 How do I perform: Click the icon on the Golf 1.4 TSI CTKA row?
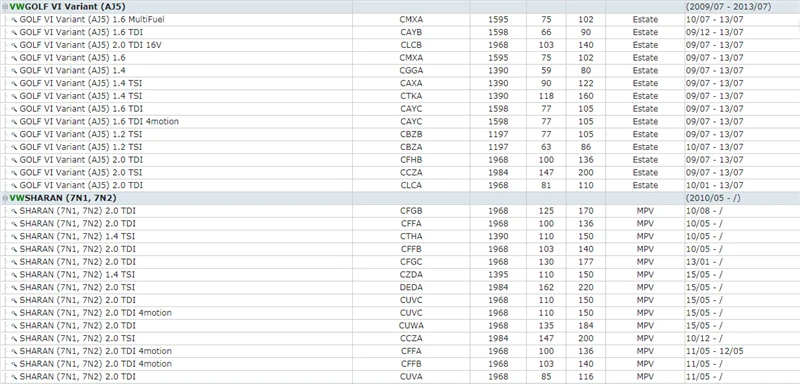pos(14,96)
